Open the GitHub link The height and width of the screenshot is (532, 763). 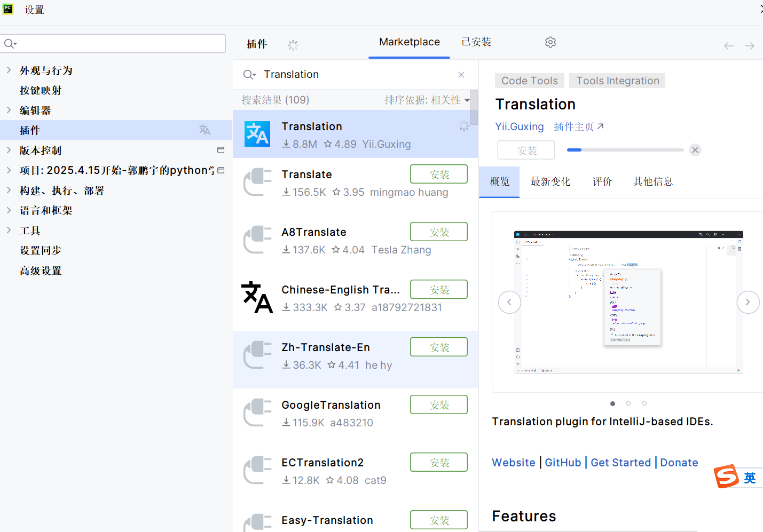tap(563, 463)
